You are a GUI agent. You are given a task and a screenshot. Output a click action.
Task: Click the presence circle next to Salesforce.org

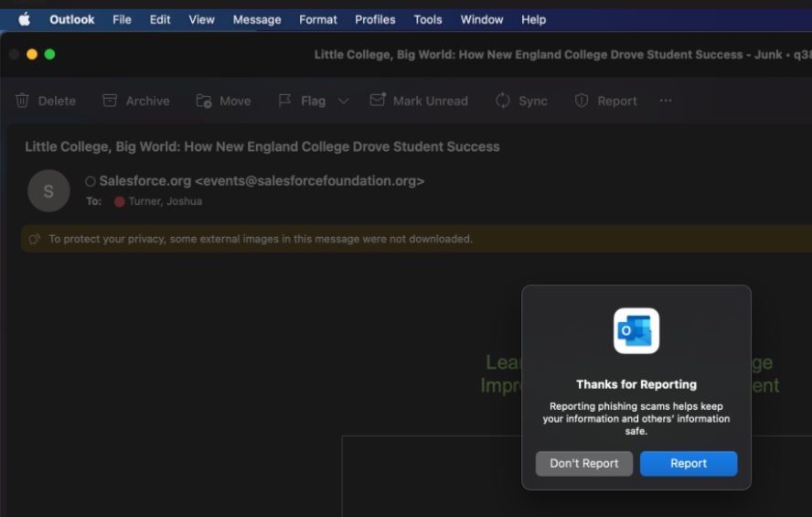[x=91, y=181]
